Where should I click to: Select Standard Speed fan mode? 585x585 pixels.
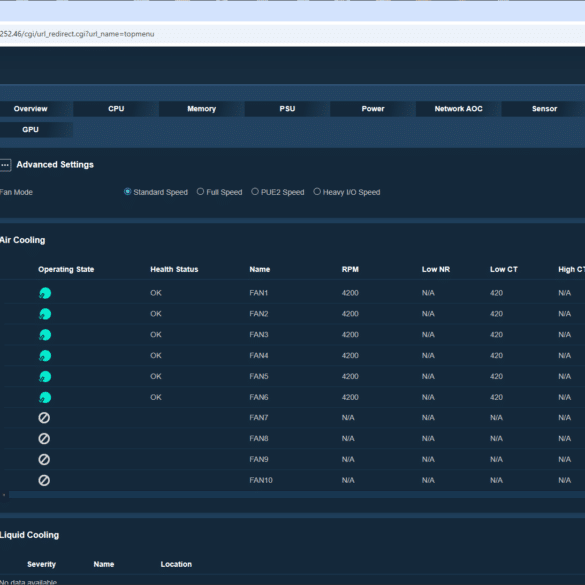point(128,192)
